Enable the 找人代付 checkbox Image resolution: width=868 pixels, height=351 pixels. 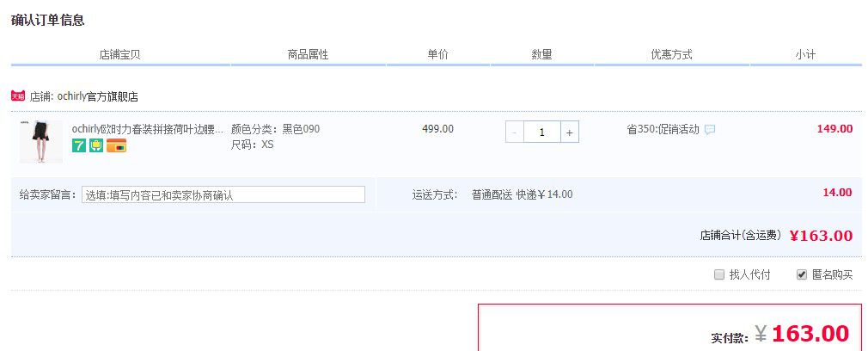719,274
